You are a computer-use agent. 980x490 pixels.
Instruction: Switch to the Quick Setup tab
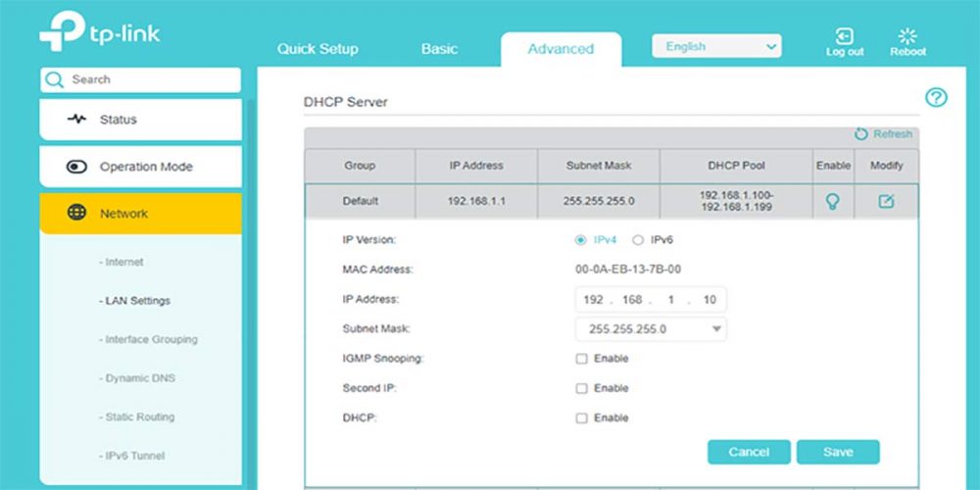pyautogui.click(x=318, y=49)
